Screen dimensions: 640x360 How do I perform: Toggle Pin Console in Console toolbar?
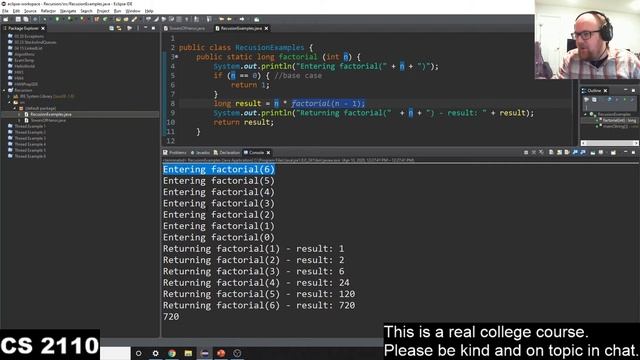(x=593, y=152)
